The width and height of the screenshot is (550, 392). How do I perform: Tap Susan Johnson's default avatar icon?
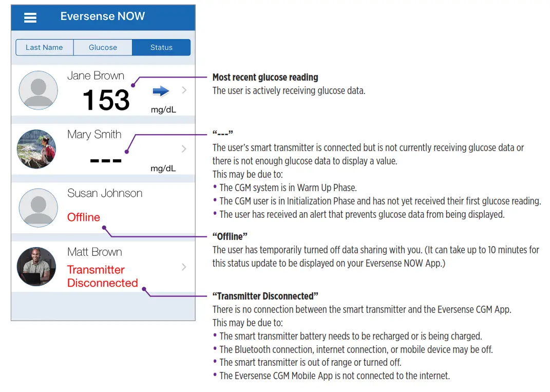tap(38, 208)
